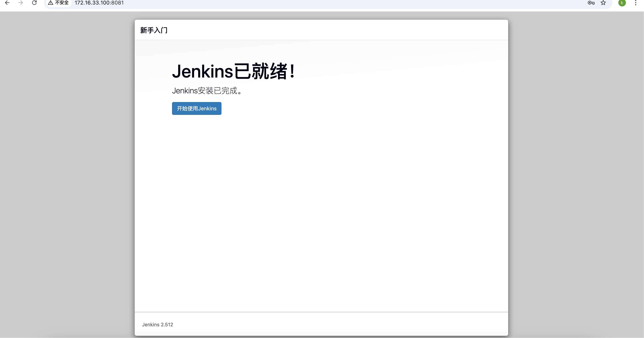Click the 新手入门 header title
644x338 pixels.
154,30
